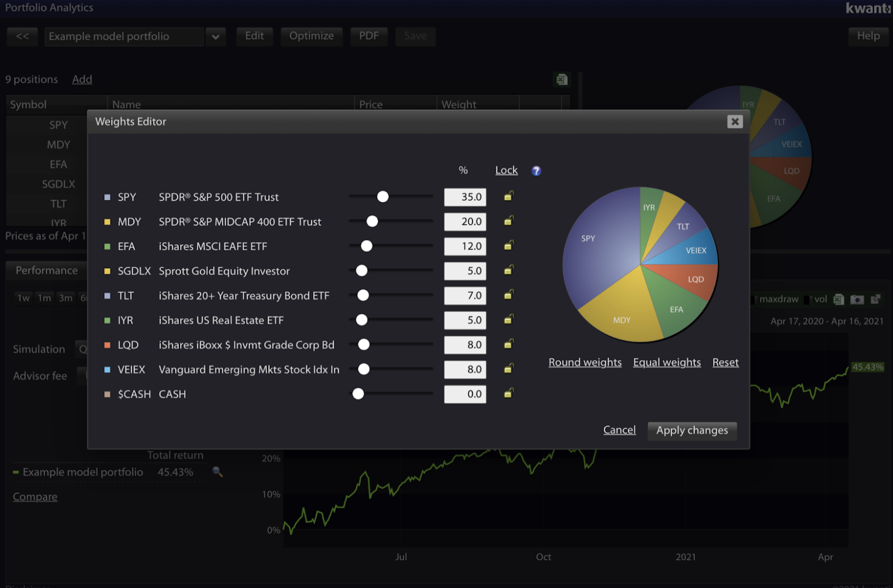The width and height of the screenshot is (893, 588).
Task: Select the Performance tab
Action: click(x=47, y=270)
